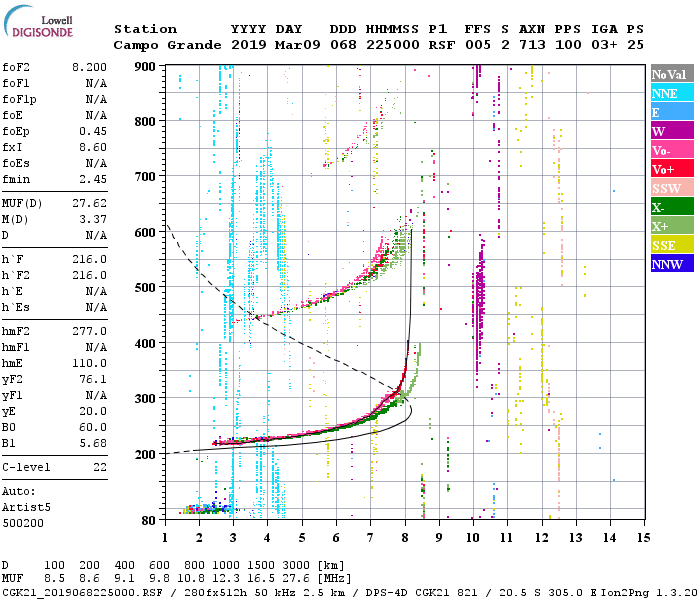Click the MUF(D) value 27.62
The image size is (700, 600).
tap(89, 204)
